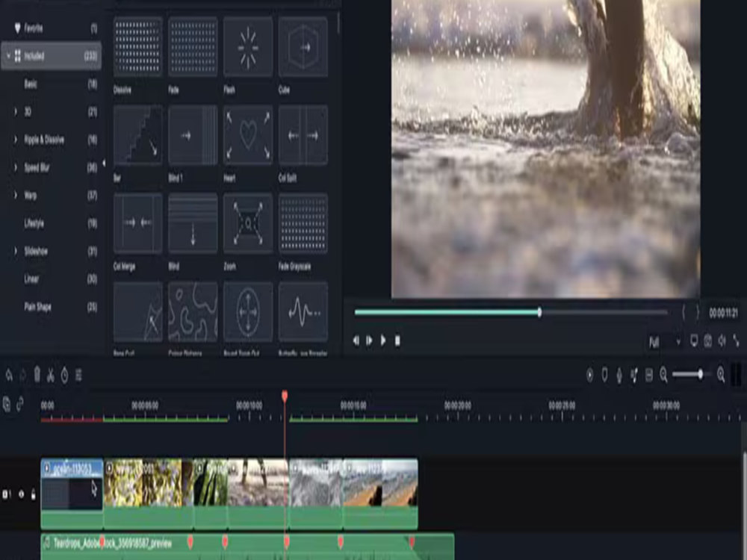
Task: Select the blob-pattern transition in bottom row
Action: click(193, 312)
